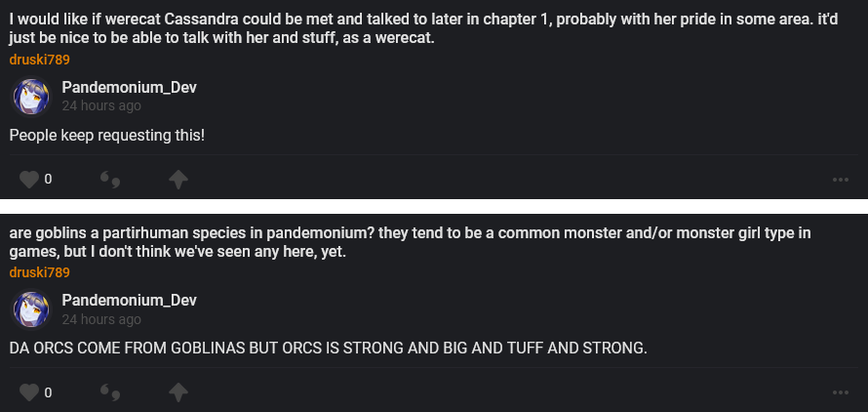This screenshot has width=868, height=412.
Task: Click the quote icon under the werecat post
Action: 110,179
